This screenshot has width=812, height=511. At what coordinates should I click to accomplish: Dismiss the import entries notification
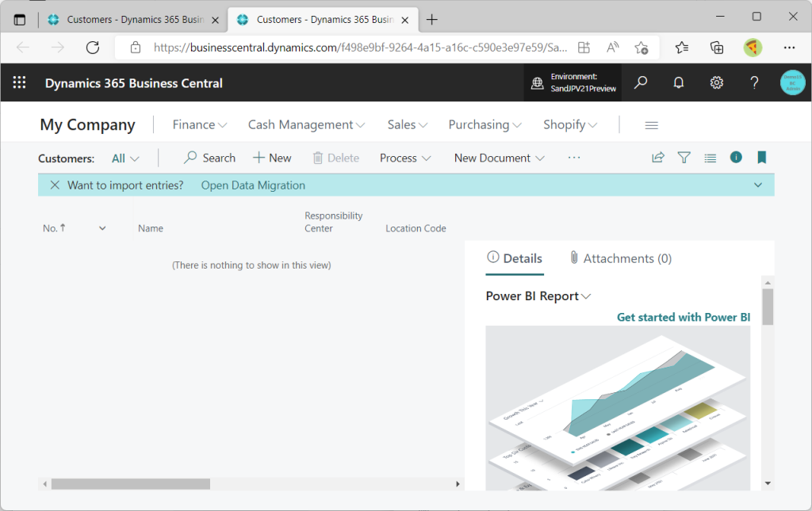(x=55, y=185)
